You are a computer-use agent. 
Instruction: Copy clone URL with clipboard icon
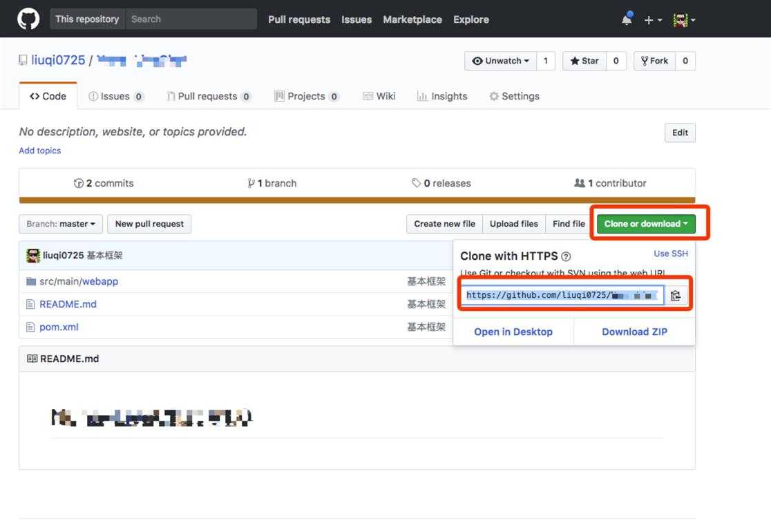[x=676, y=296]
